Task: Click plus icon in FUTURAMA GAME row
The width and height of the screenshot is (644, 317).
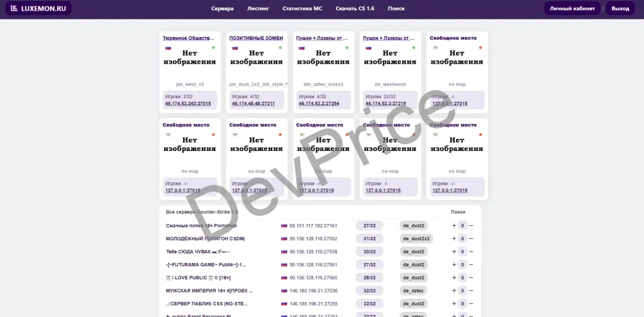Action: tap(454, 264)
